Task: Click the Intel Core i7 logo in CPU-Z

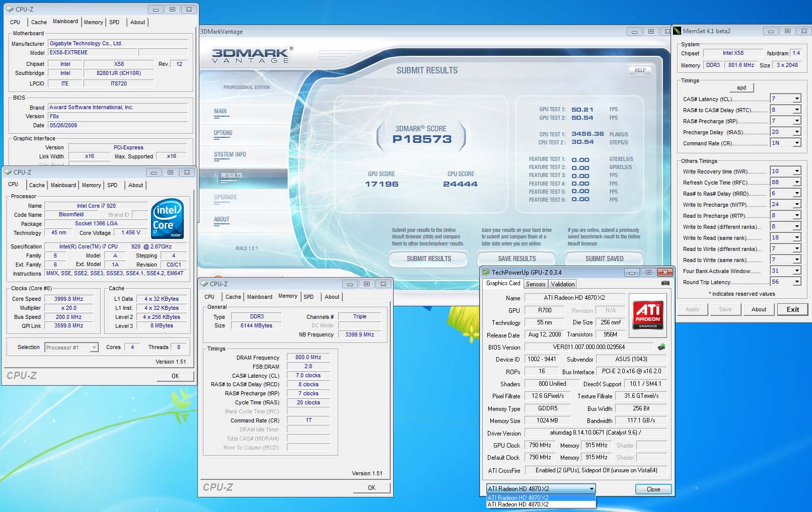Action: 167,219
